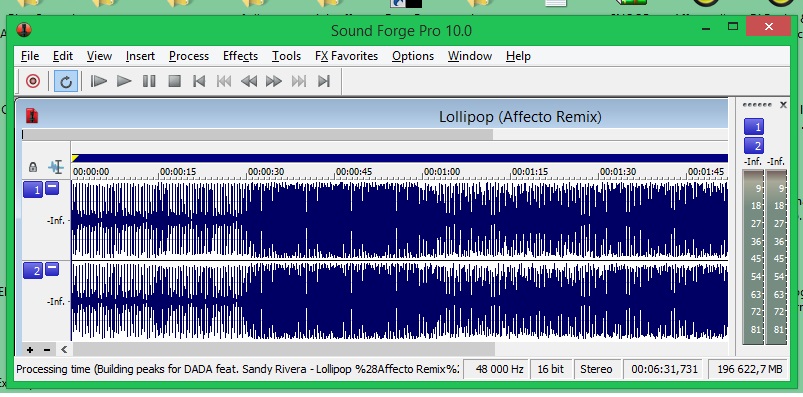Click the Play button
This screenshot has width=803, height=397.
[x=124, y=81]
